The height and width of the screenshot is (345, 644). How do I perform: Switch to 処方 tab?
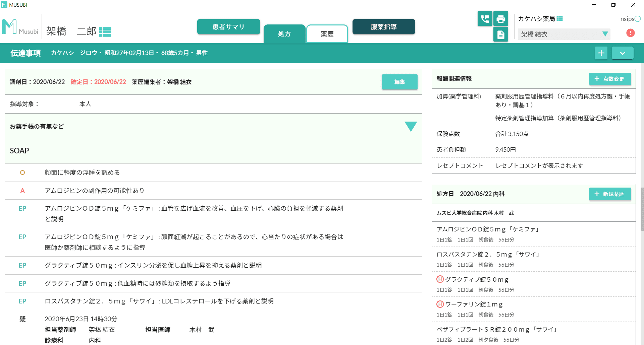click(284, 34)
